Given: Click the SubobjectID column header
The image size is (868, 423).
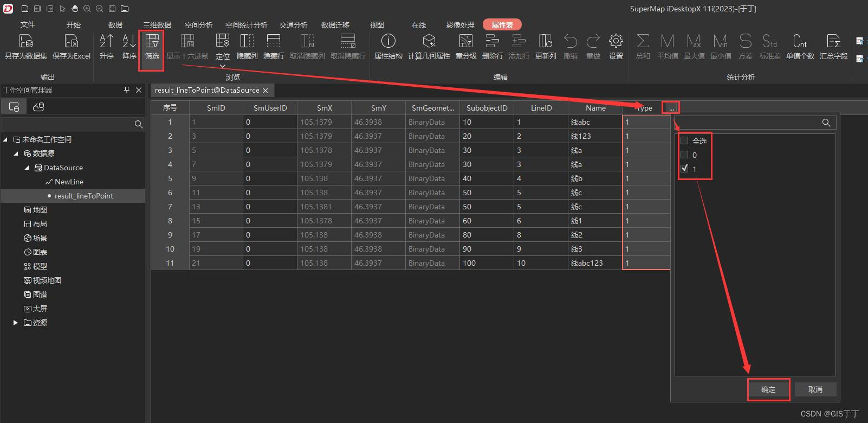Looking at the screenshot, I should point(487,108).
